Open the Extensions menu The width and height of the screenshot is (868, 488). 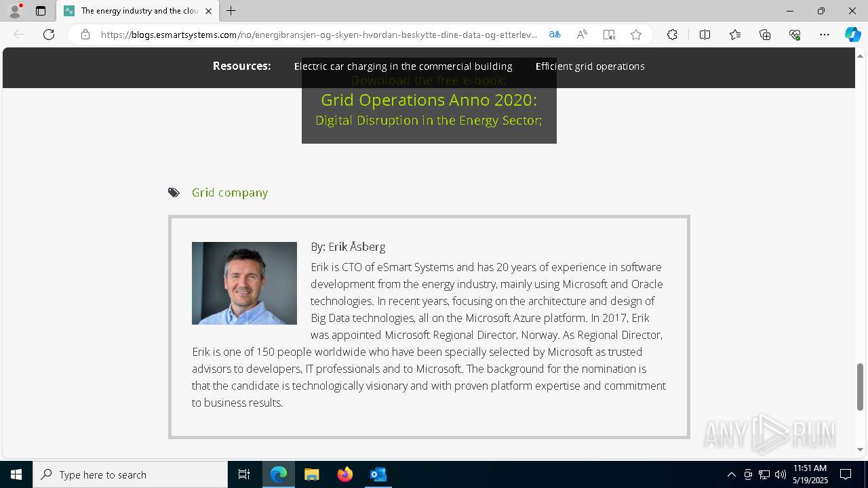pos(672,35)
